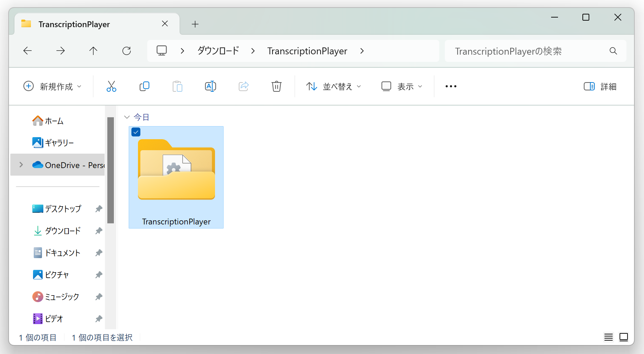Click the search magnifier icon
The image size is (644, 354).
(613, 51)
